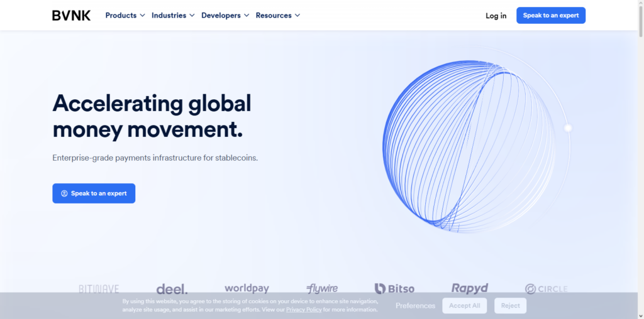Click the animated sphere graphic

470,146
